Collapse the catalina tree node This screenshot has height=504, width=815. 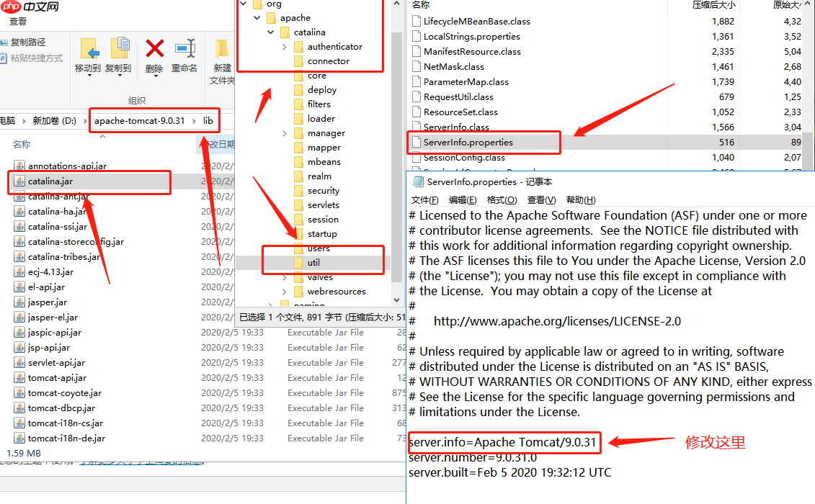pos(270,32)
